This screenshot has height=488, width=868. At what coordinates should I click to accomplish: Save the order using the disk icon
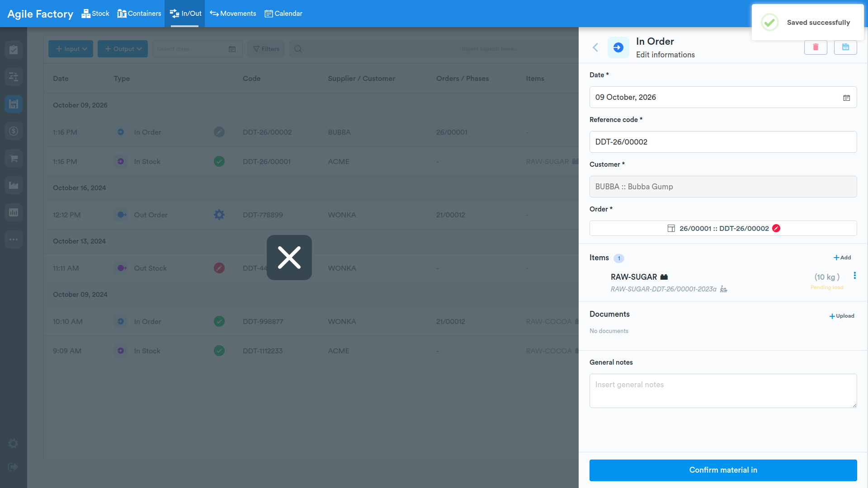tap(845, 47)
